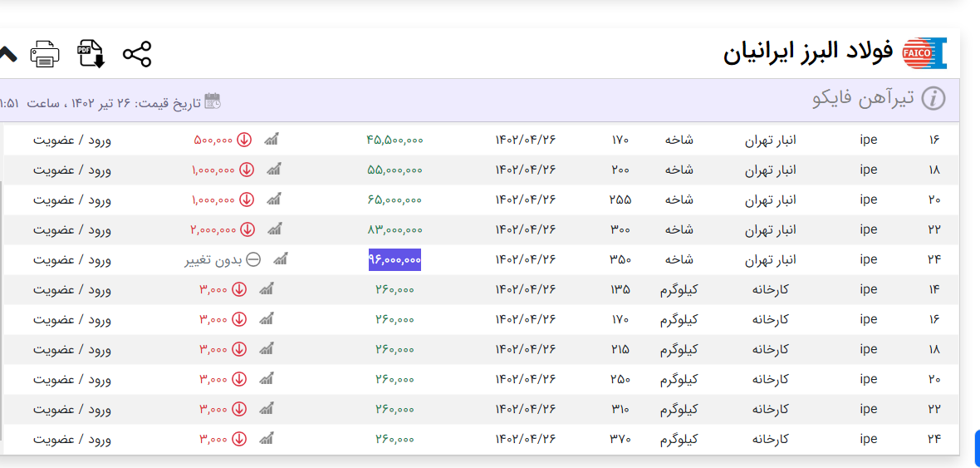
Task: Download the price list as PDF
Action: point(91,54)
